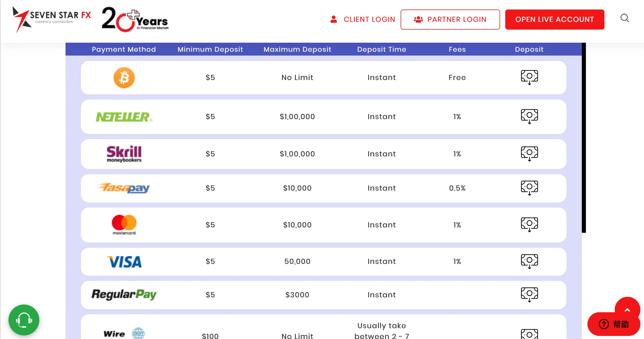Click the VISA logo

point(124,262)
